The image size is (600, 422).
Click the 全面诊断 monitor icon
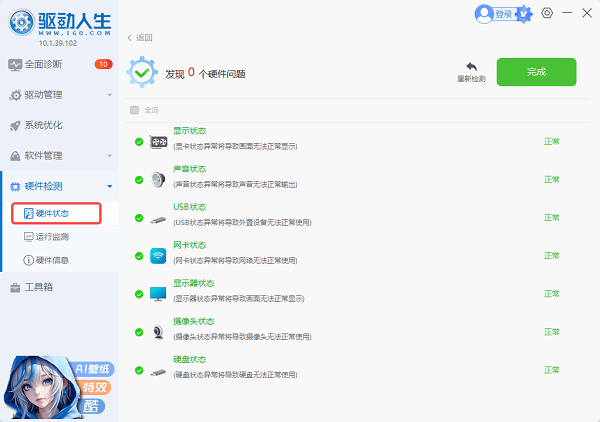click(15, 65)
